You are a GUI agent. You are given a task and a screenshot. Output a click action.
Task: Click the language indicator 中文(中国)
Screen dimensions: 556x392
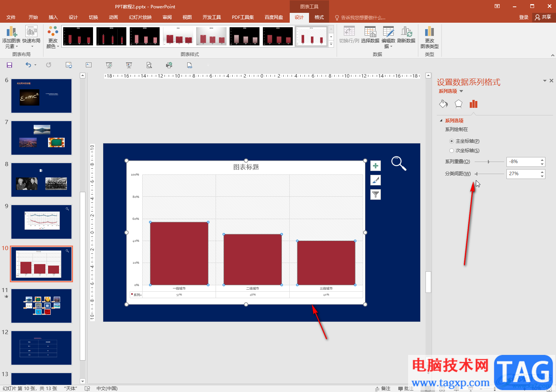click(107, 389)
